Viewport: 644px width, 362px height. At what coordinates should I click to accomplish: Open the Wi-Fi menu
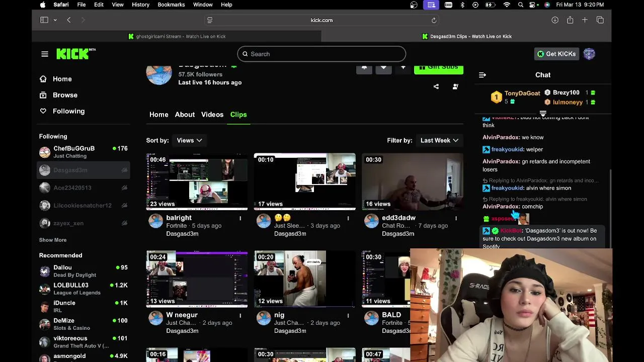(507, 5)
